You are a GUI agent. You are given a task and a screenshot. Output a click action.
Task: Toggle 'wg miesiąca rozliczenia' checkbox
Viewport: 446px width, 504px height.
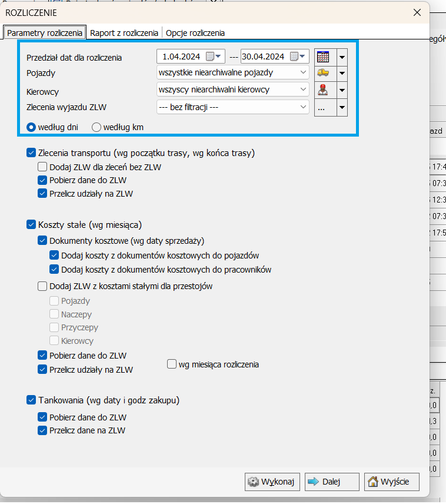point(172,364)
